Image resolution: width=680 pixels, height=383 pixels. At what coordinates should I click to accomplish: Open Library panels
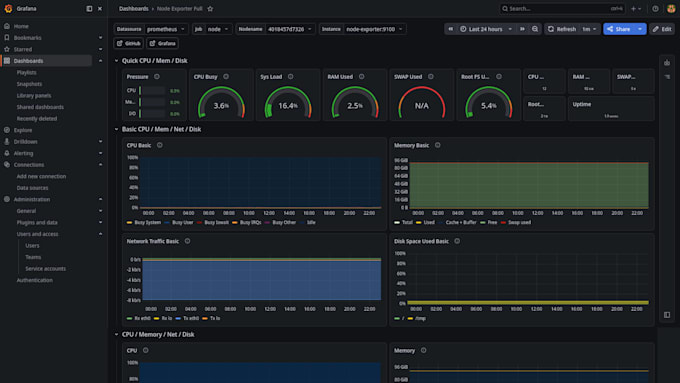(x=34, y=95)
